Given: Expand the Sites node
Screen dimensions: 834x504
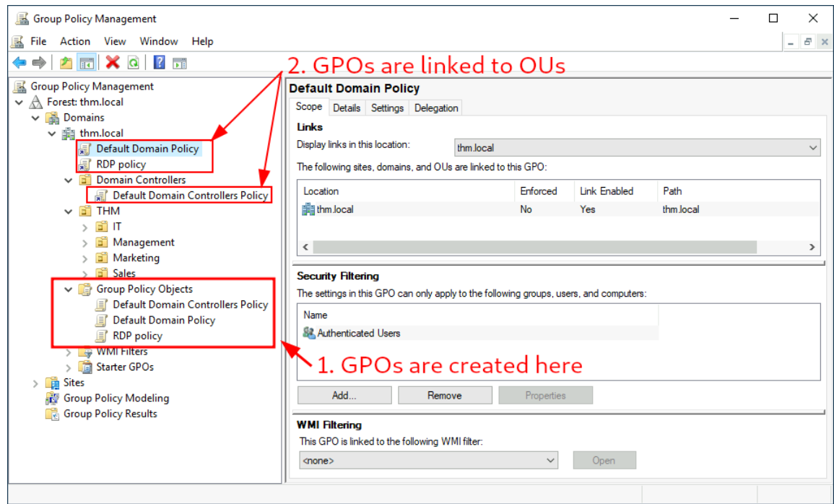Looking at the screenshot, I should 36,383.
